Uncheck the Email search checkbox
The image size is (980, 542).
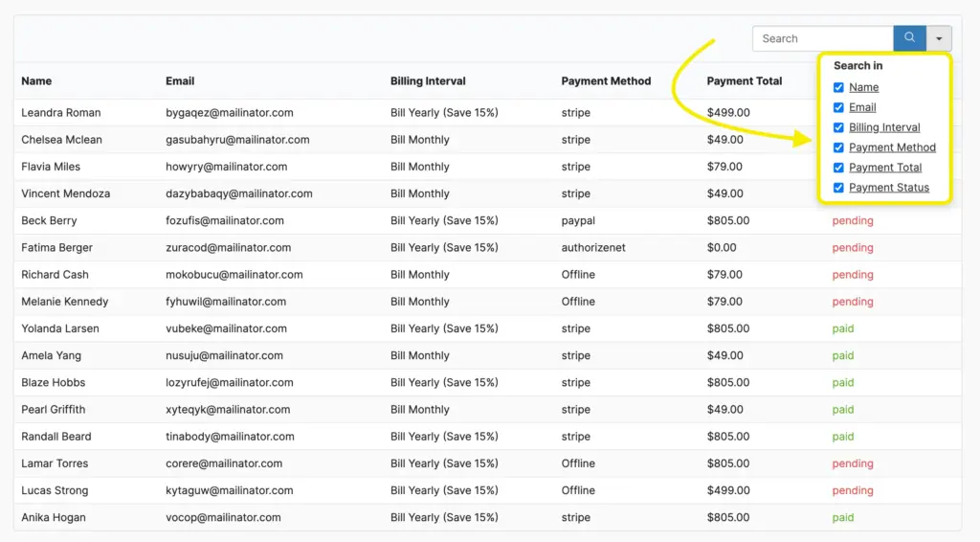pyautogui.click(x=838, y=107)
